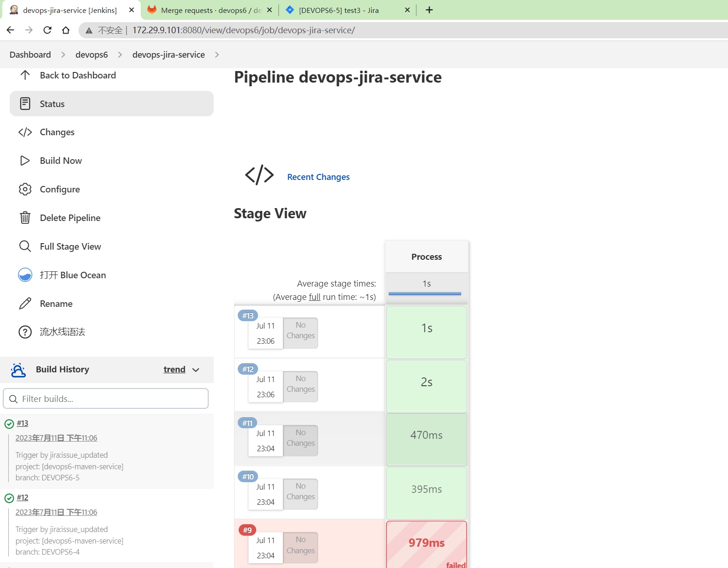
Task: Click the Build Now play icon
Action: pos(25,161)
